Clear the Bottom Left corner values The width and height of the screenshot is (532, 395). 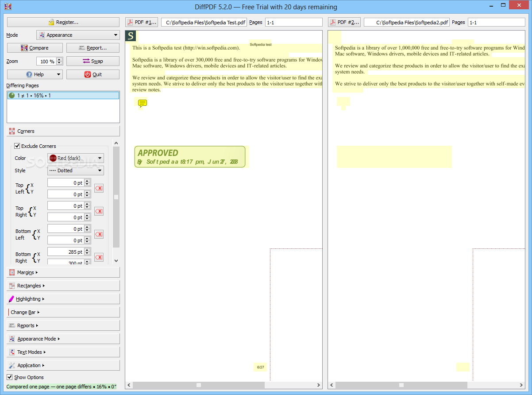pyautogui.click(x=99, y=234)
